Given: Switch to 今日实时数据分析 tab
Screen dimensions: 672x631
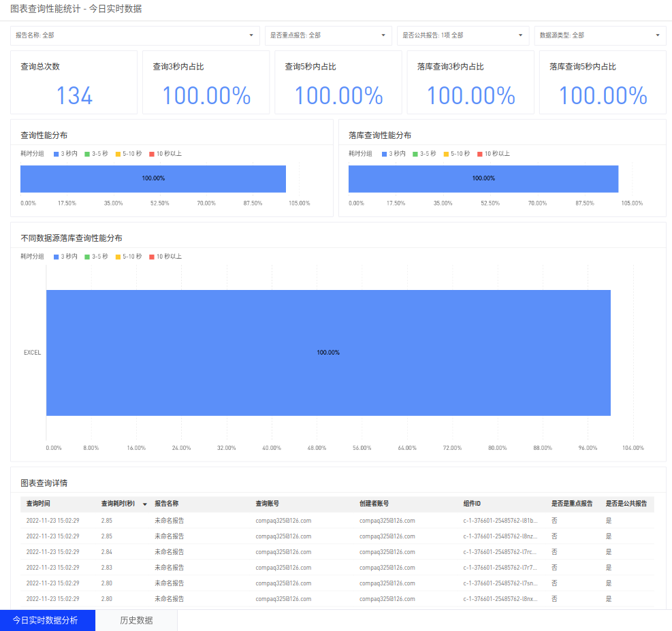Looking at the screenshot, I should pyautogui.click(x=46, y=620).
